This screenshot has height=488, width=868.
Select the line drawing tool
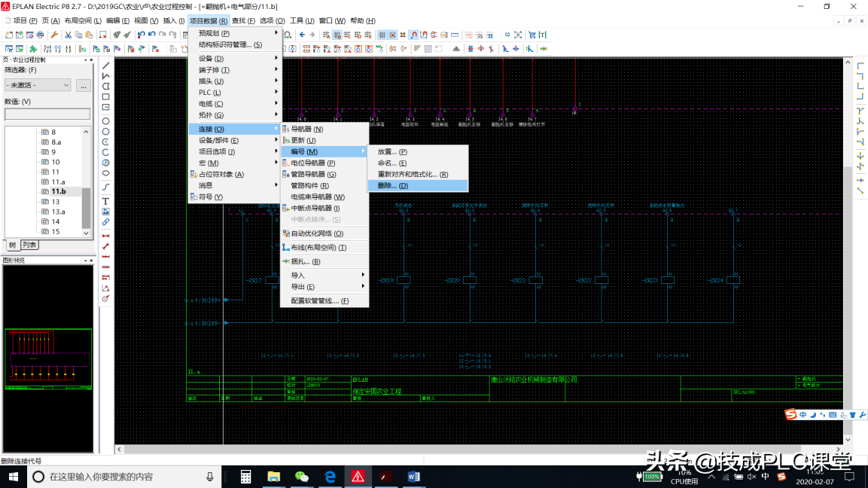click(x=105, y=66)
